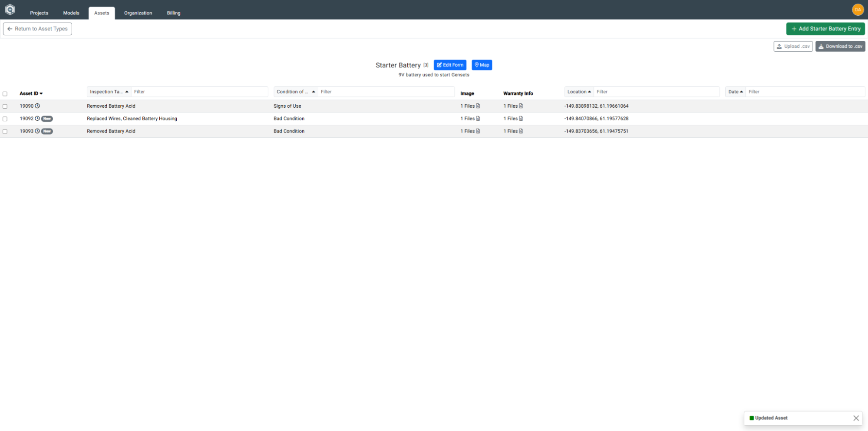Click location -149.83703656, 61.19475751
Viewport: 868px width, 431px height.
click(x=597, y=131)
